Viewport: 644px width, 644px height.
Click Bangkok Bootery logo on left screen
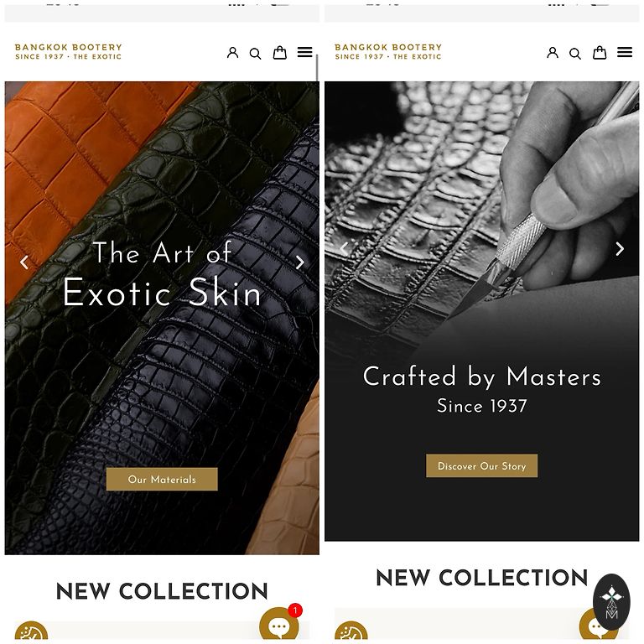click(x=69, y=52)
